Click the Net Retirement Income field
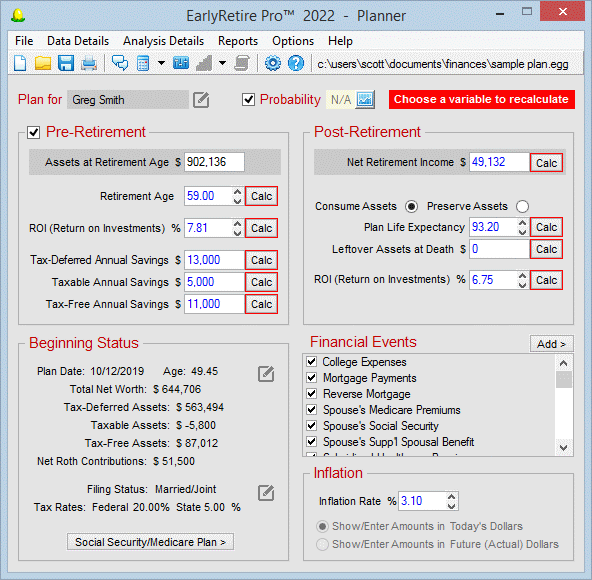 pyautogui.click(x=499, y=162)
